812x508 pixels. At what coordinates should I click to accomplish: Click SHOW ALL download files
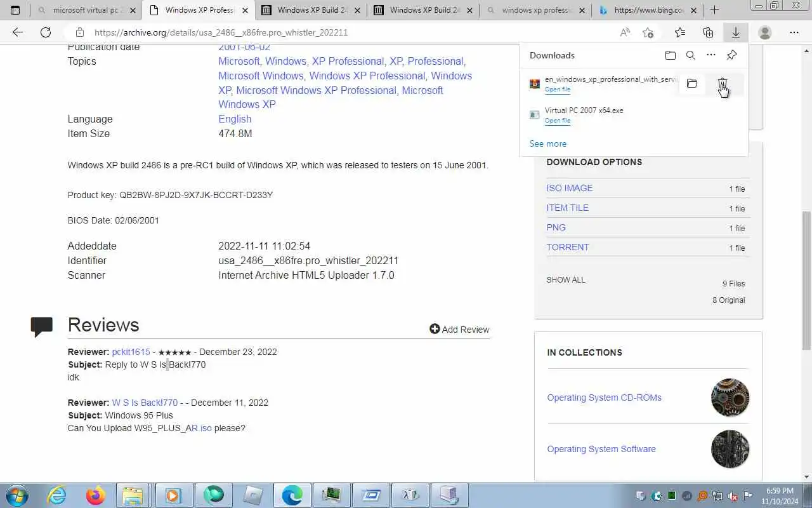pos(566,279)
